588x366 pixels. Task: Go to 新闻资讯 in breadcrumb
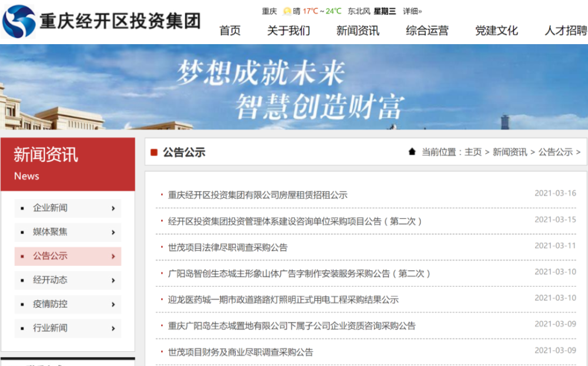510,152
